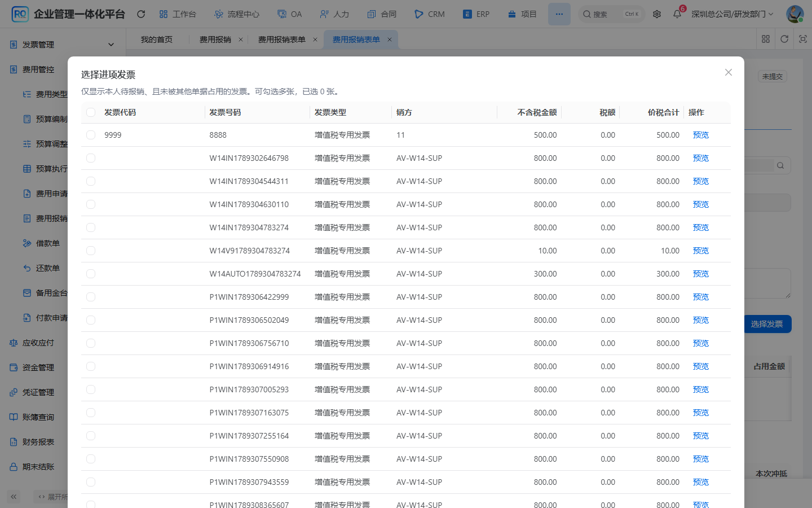The height and width of the screenshot is (508, 812).
Task: Focus the 搜索 search box
Action: [611, 14]
